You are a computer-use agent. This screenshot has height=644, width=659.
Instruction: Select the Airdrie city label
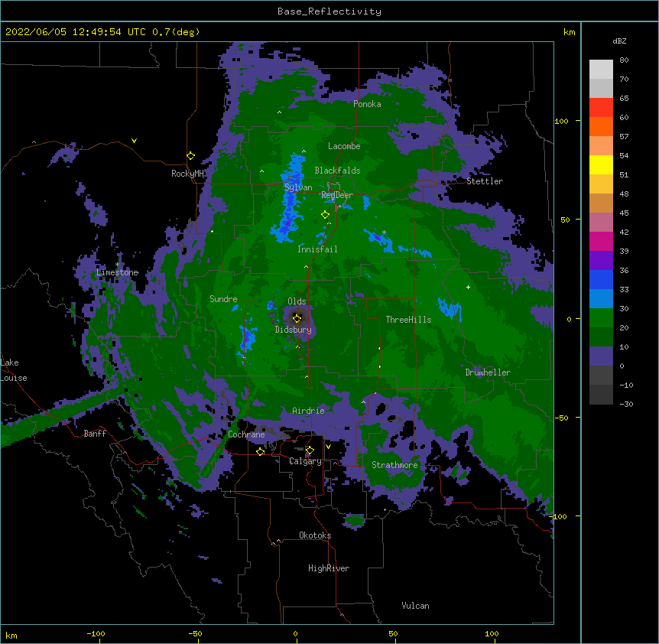pyautogui.click(x=309, y=411)
